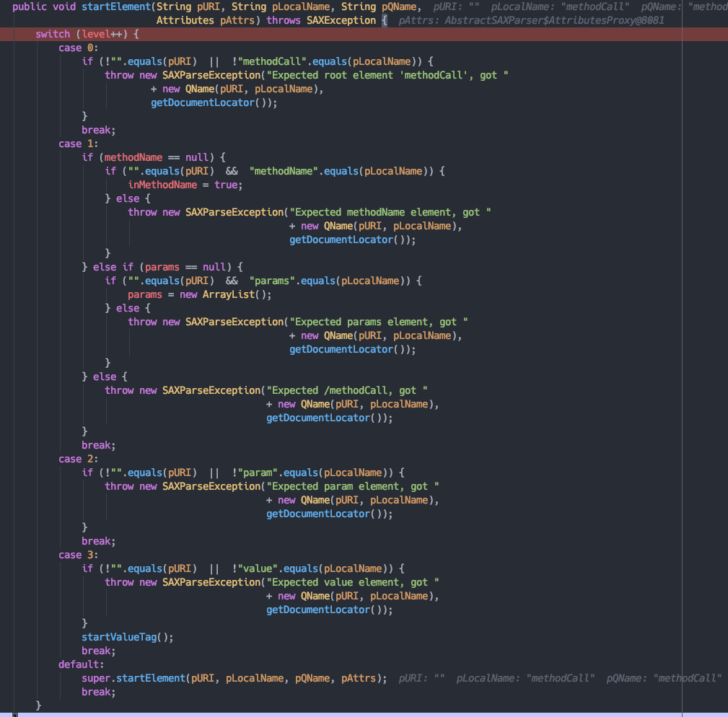Click the "Expected params element, got" string
Image resolution: width=728 pixels, height=717 pixels.
(x=378, y=322)
